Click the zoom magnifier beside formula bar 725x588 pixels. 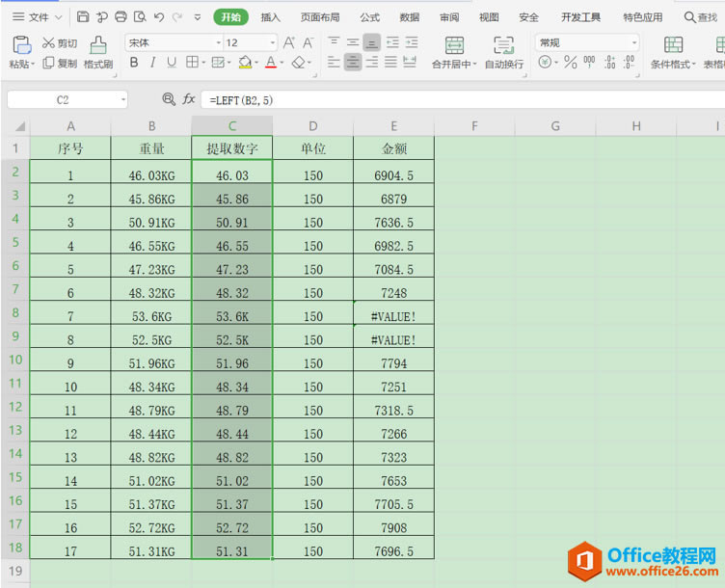pyautogui.click(x=169, y=99)
